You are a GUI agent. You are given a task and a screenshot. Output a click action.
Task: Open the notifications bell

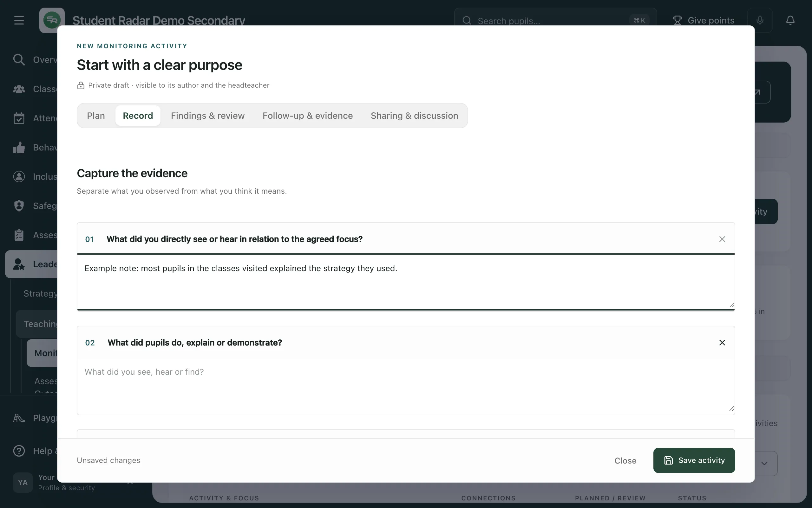[x=790, y=20]
